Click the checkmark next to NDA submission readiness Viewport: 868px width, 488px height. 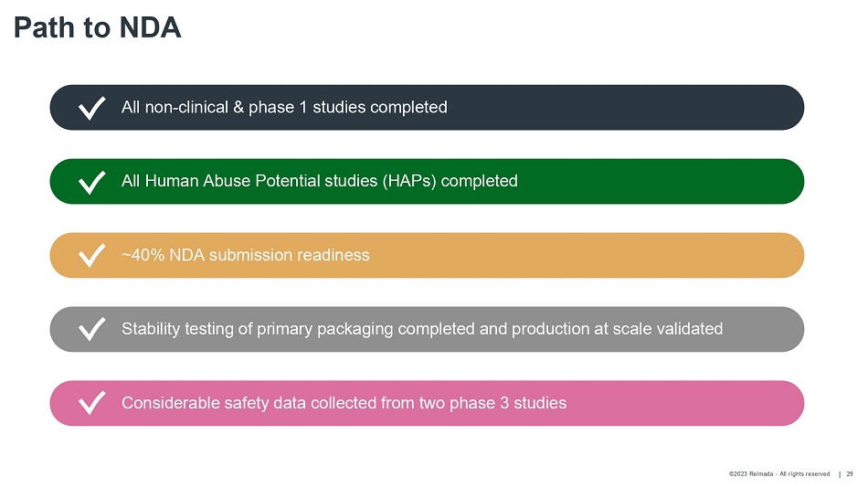point(91,256)
